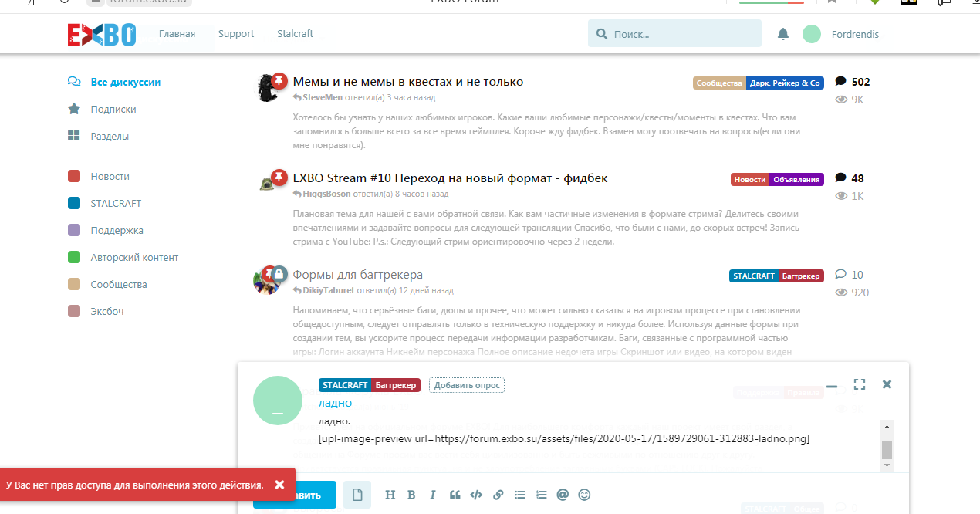Change tags via composer STALCRAFT Багтрекер label
The image size is (980, 514).
coord(370,385)
